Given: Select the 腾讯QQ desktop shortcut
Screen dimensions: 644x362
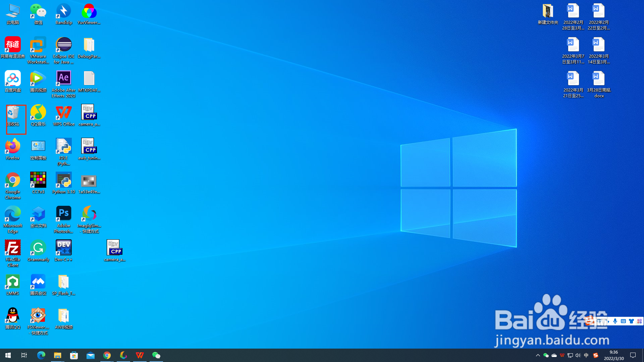Looking at the screenshot, I should (13, 319).
